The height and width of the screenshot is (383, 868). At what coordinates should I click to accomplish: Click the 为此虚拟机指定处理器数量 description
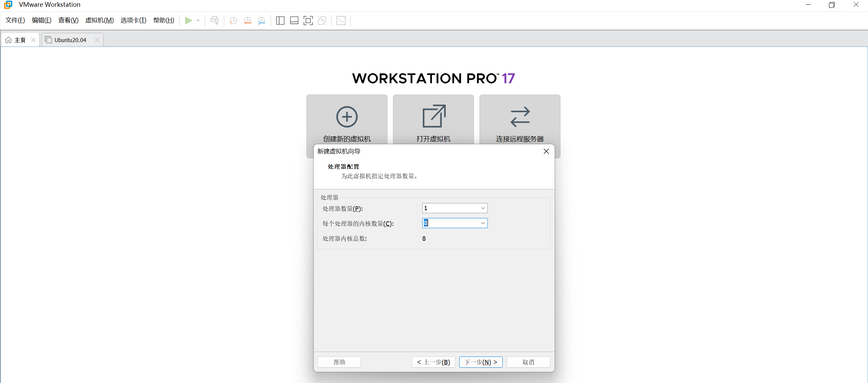[379, 176]
